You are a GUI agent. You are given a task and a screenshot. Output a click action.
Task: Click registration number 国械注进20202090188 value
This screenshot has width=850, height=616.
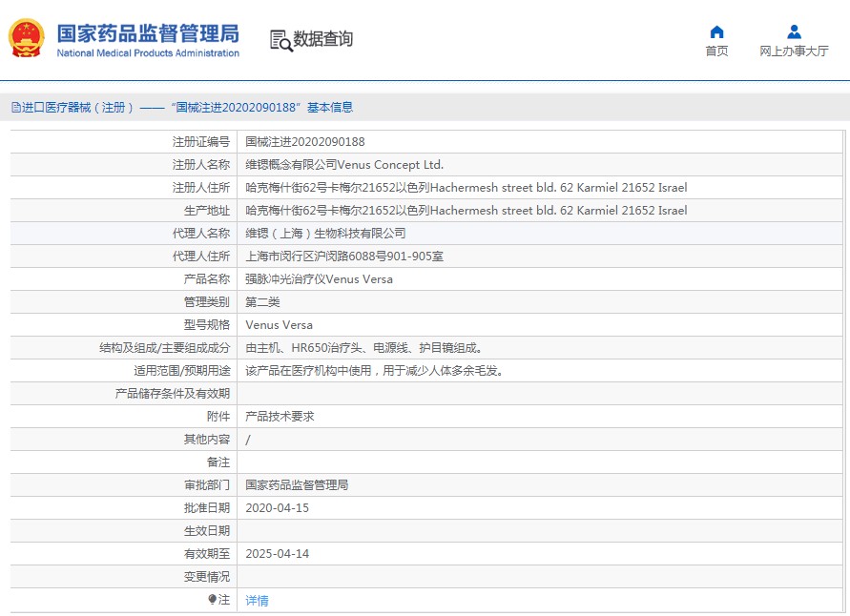click(x=305, y=142)
